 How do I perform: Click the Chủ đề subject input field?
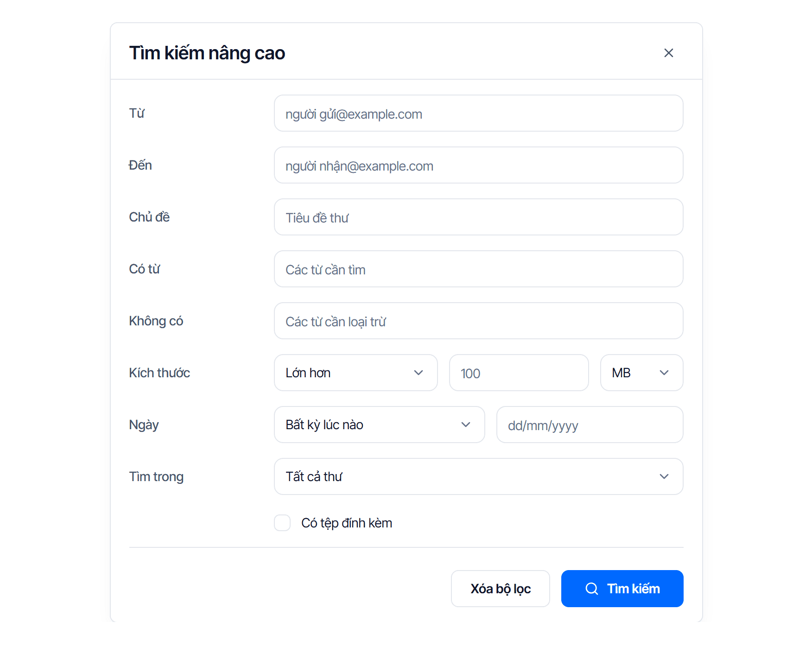tap(479, 217)
